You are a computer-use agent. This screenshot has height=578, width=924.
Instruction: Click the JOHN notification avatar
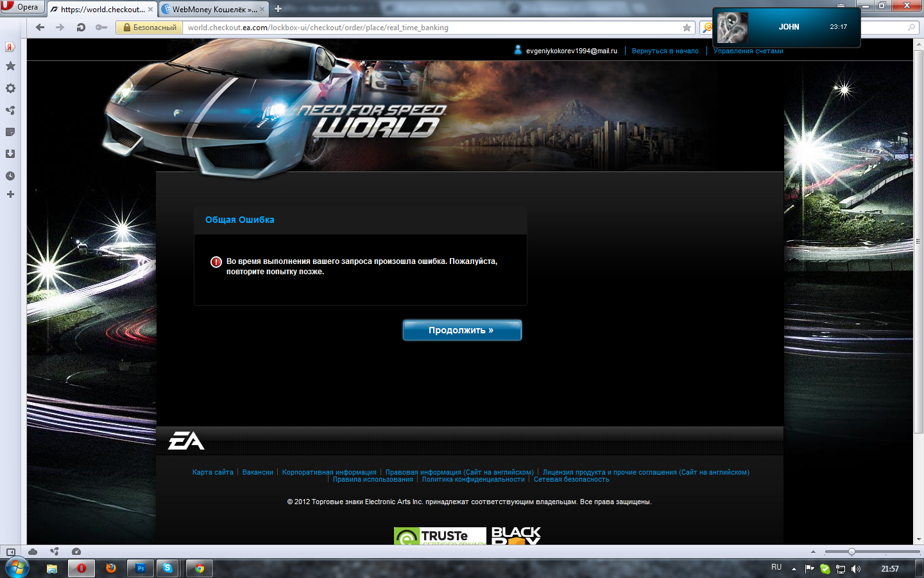pyautogui.click(x=732, y=28)
